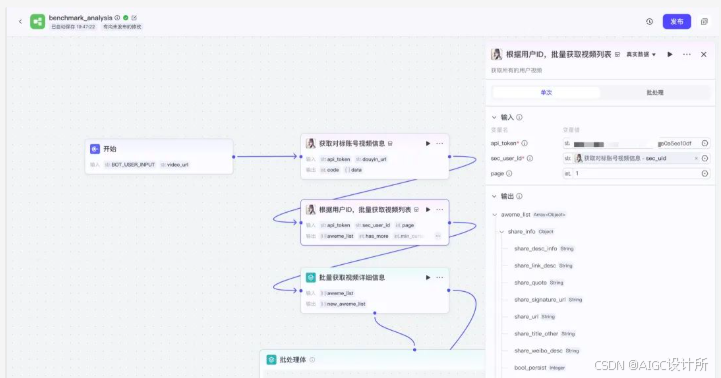Click avatar icon of 获取对标账号视频信息 node
This screenshot has width=721, height=378.
(x=311, y=143)
